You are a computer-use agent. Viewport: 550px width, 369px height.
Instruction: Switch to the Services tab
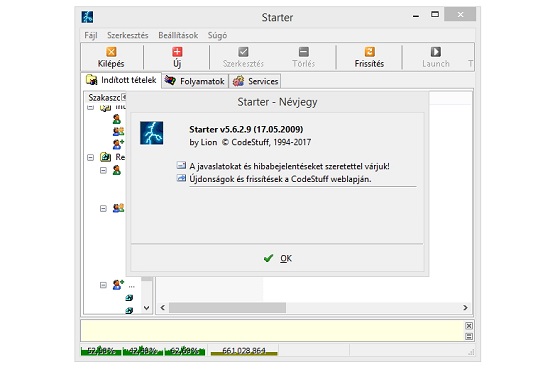pyautogui.click(x=255, y=81)
